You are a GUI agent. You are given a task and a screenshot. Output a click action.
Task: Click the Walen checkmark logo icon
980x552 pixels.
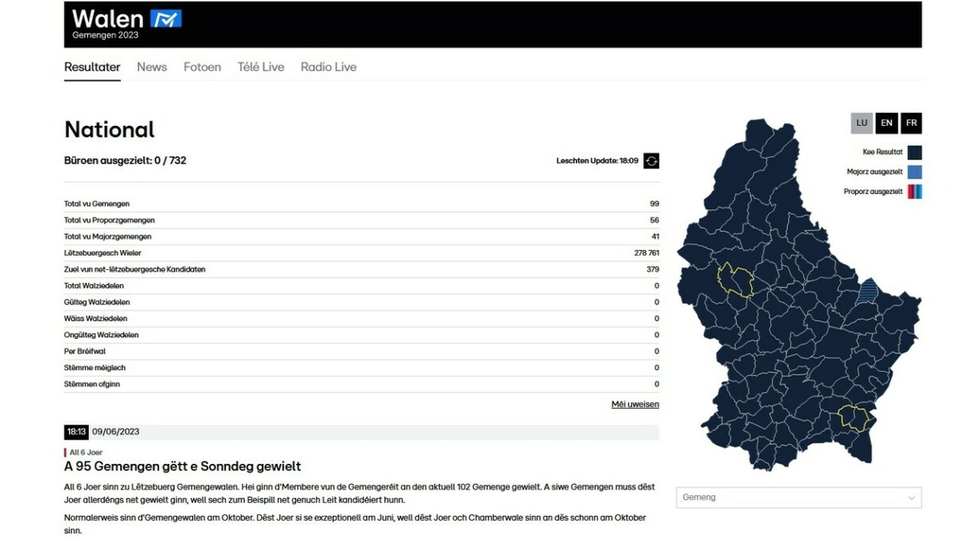(167, 18)
